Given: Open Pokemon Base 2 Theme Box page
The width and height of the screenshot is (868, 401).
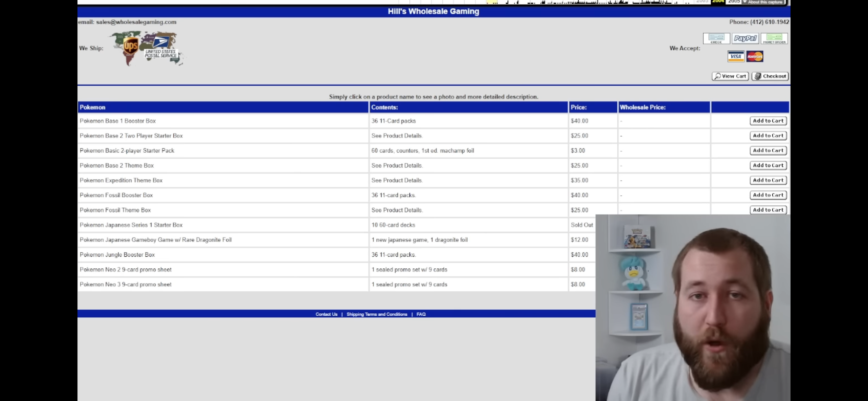Looking at the screenshot, I should pos(117,166).
